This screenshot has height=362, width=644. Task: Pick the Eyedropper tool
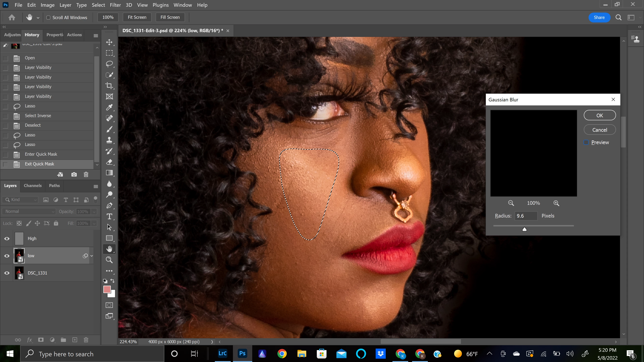click(109, 107)
